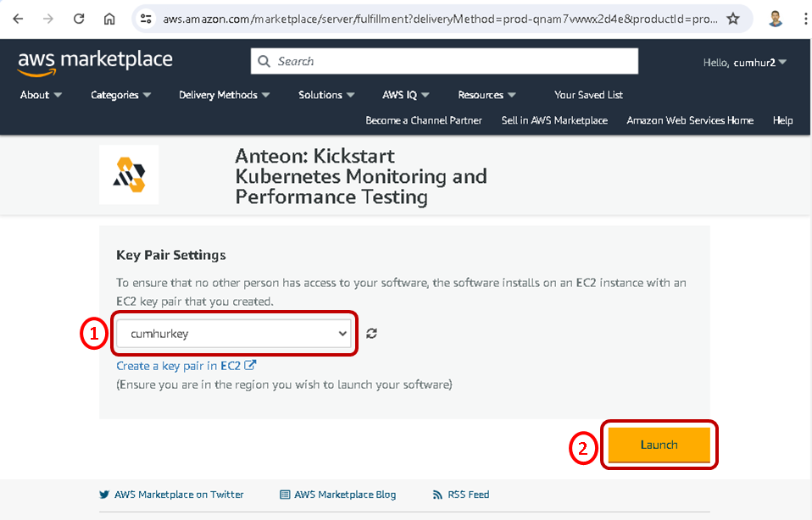The height and width of the screenshot is (520, 812).
Task: Click the refresh key pairs icon
Action: [x=371, y=334]
